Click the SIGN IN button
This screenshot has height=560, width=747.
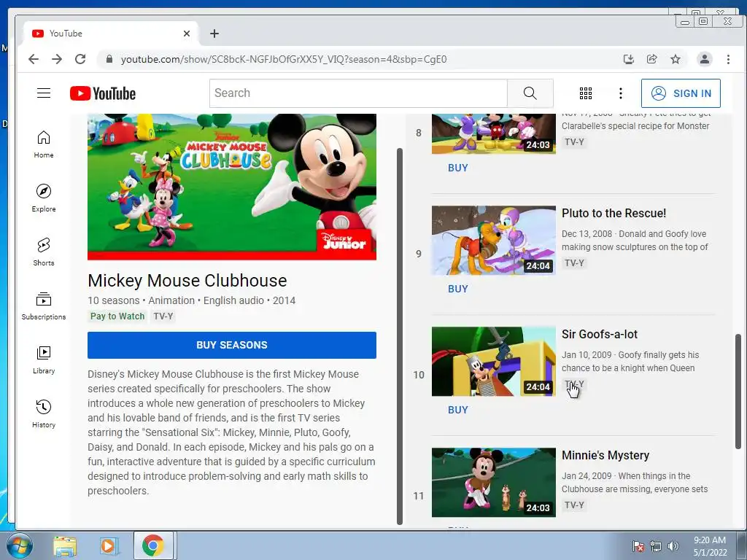tap(681, 93)
